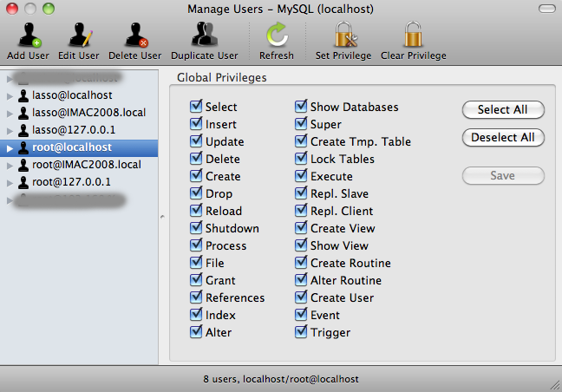This screenshot has height=392, width=562.
Task: Uncheck Show Databases privilege
Action: click(301, 107)
